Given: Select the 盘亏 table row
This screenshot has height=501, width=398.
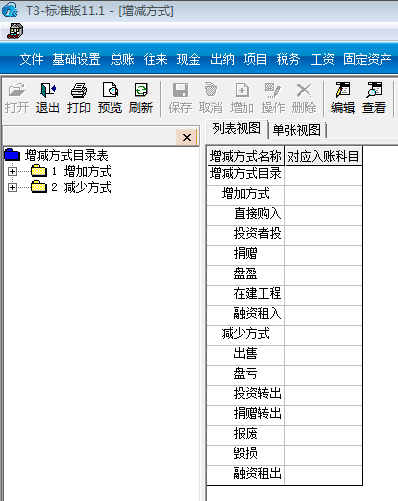Looking at the screenshot, I should click(284, 375).
